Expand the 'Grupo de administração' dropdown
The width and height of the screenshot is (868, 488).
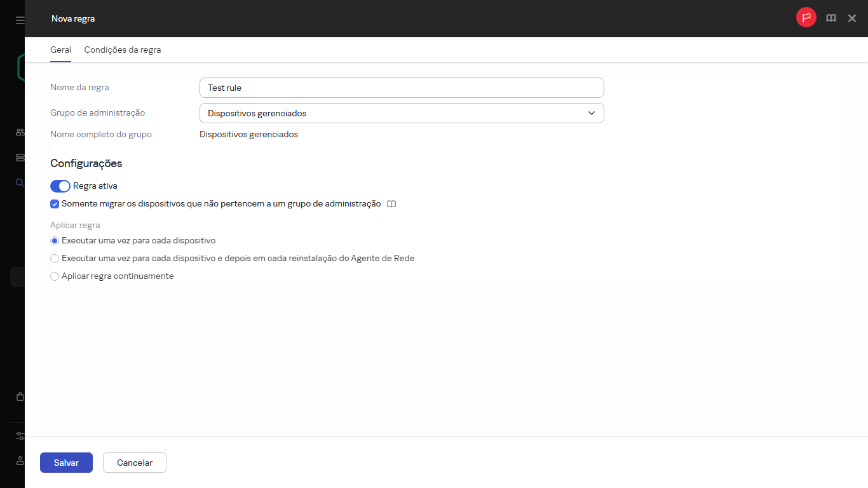tap(401, 113)
